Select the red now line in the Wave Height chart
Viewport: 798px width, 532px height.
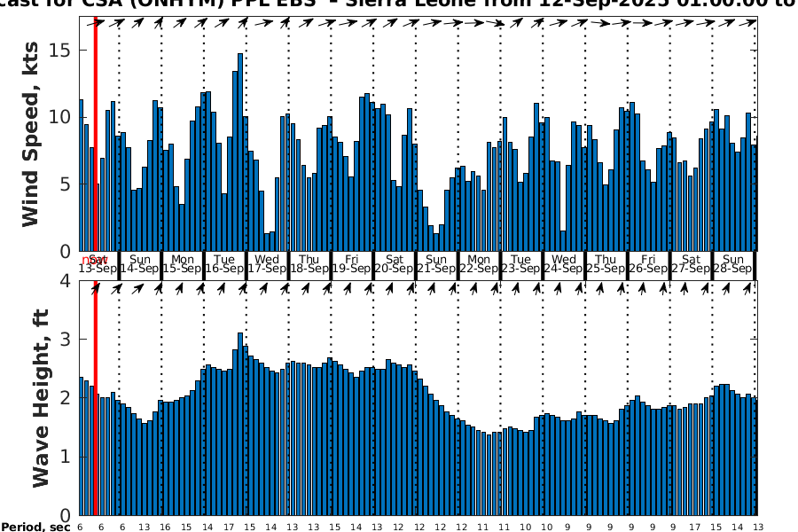coord(95,398)
